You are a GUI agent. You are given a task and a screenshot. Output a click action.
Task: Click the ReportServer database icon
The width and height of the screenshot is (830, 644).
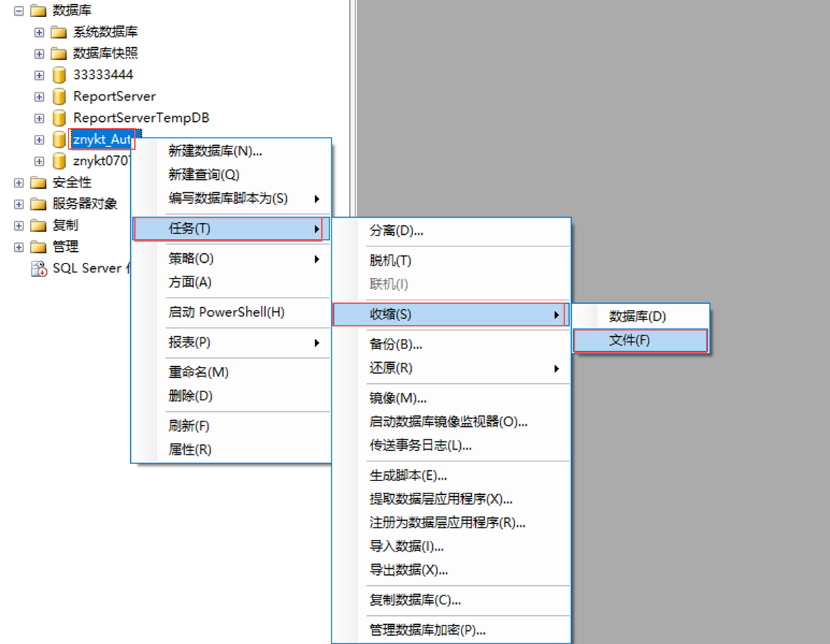coord(59,96)
